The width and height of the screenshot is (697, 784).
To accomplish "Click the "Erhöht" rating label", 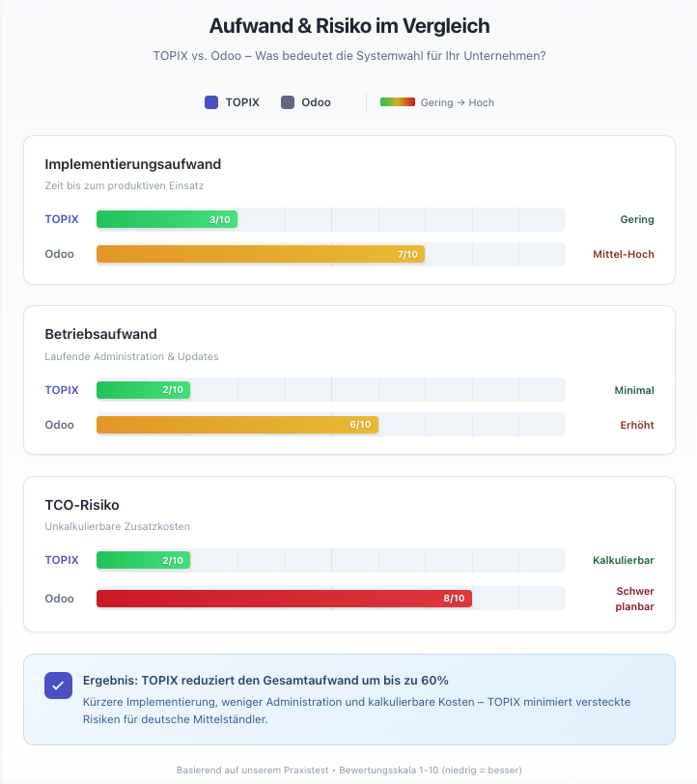I will pos(636,425).
